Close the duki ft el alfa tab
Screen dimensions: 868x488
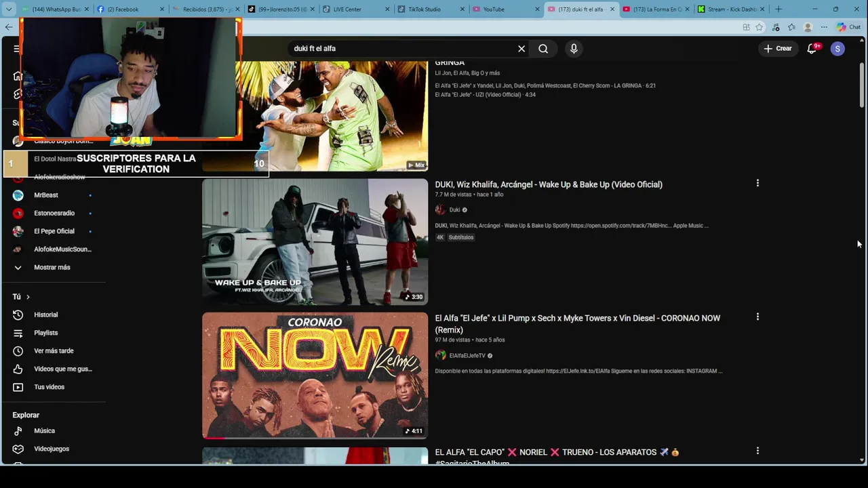(x=612, y=9)
